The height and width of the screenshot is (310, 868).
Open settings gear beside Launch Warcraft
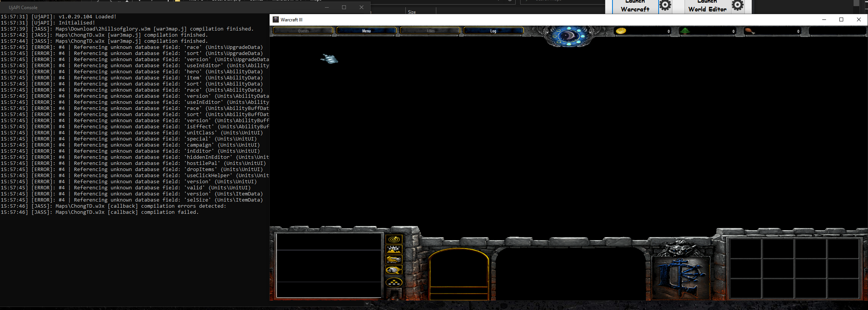(665, 5)
